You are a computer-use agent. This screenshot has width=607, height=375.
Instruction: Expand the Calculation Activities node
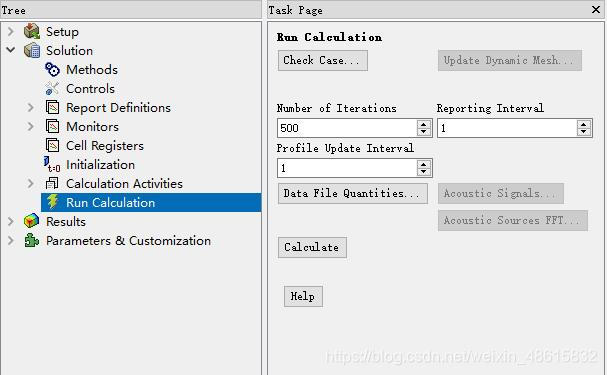coord(31,183)
